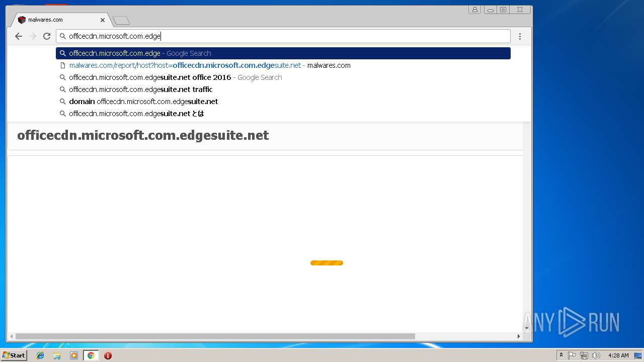Open the Action Center flag icon

click(x=572, y=355)
